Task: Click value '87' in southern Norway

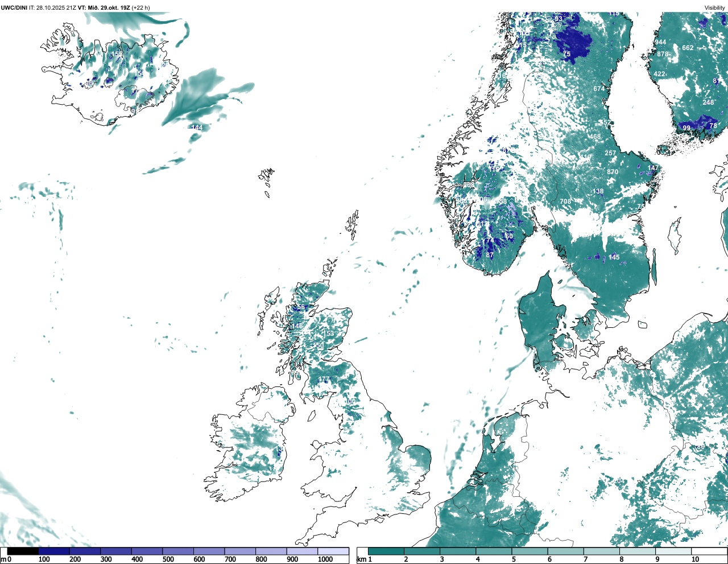Action: click(490, 256)
